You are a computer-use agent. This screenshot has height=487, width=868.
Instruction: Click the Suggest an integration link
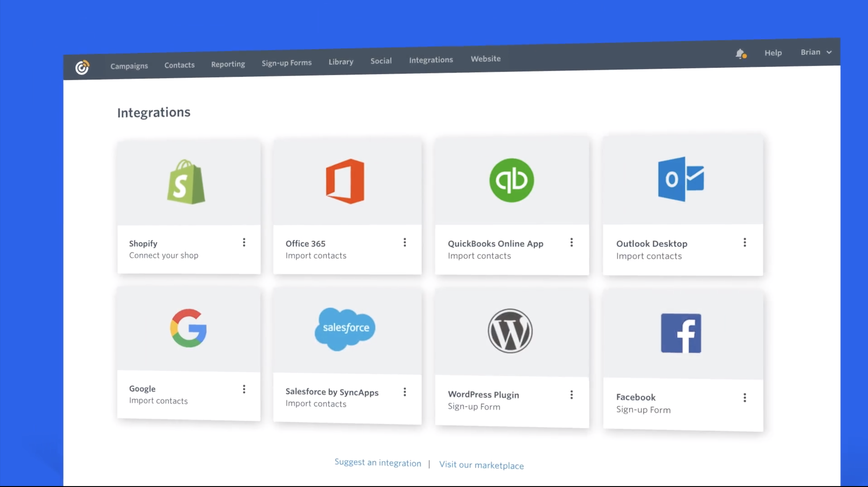(377, 462)
